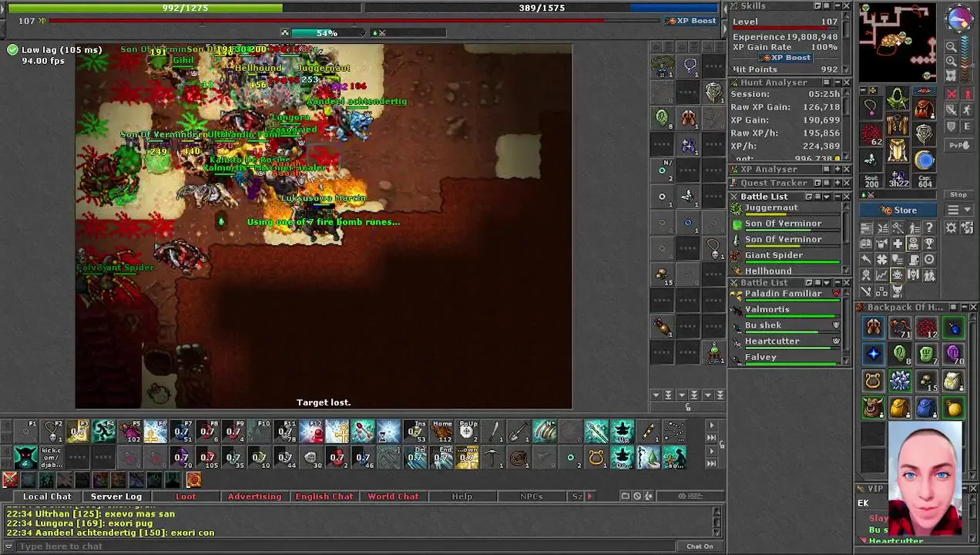Switch to Server Log tab
The image size is (980, 555).
[116, 496]
